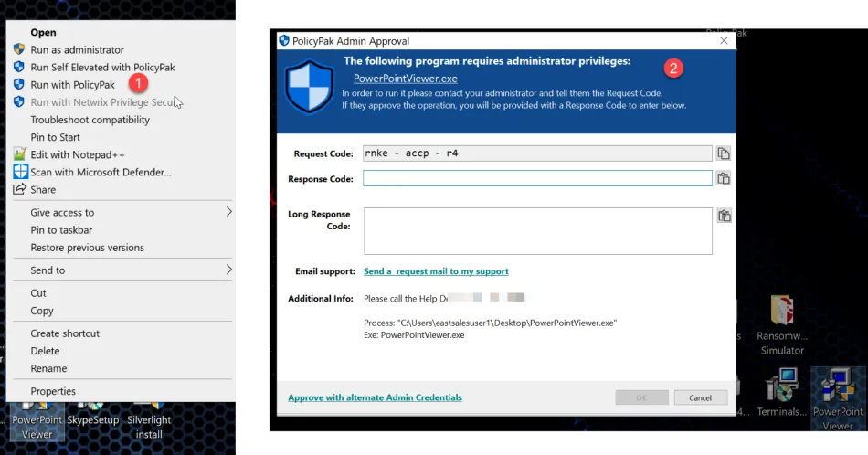The image size is (868, 455).
Task: Select the Terminals desktop shortcut icon
Action: [782, 387]
